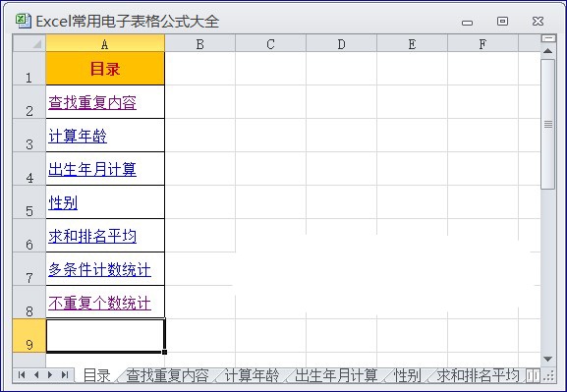Click the vertical scrollbar thumb
This screenshot has height=392, width=567.
547,124
